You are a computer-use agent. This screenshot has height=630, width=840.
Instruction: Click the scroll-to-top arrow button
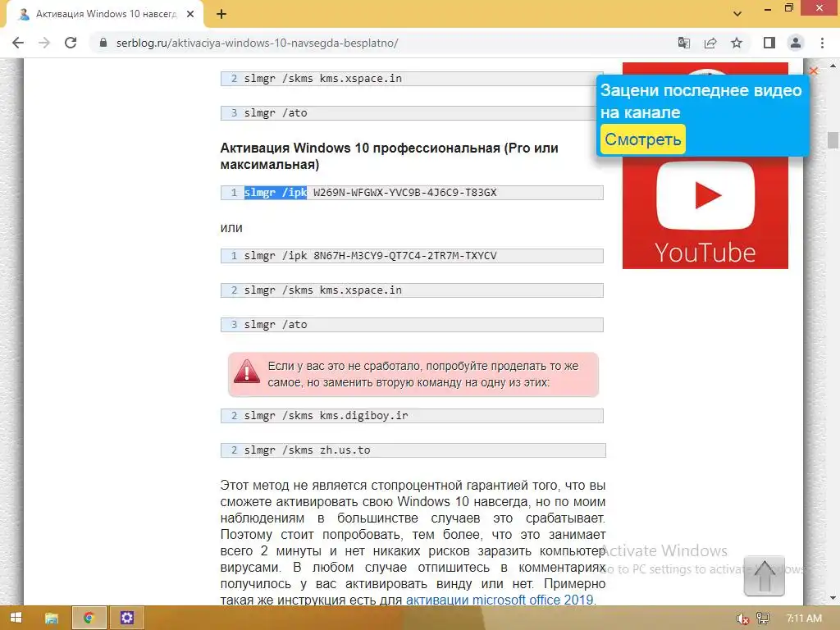click(764, 576)
